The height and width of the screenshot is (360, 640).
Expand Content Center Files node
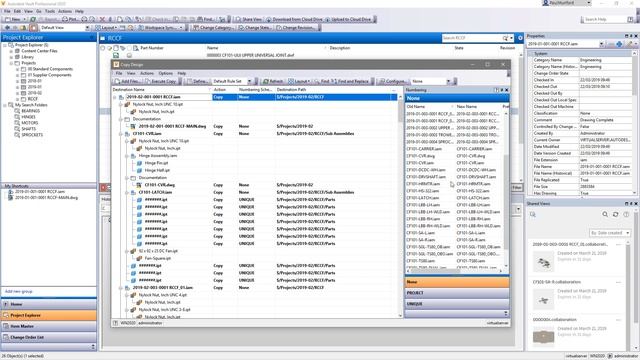(x=11, y=51)
